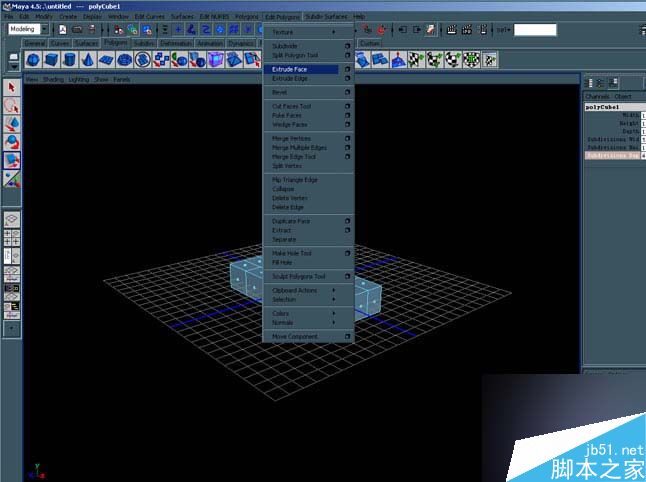The height and width of the screenshot is (482, 646).
Task: Click the first checkered UV shelf icon
Action: [416, 60]
